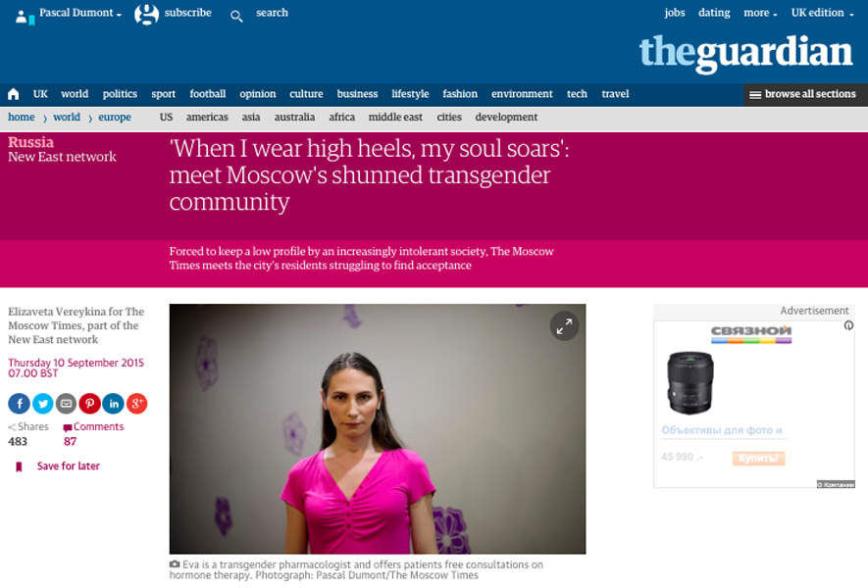The image size is (868, 588).
Task: Share the article by email
Action: click(67, 404)
